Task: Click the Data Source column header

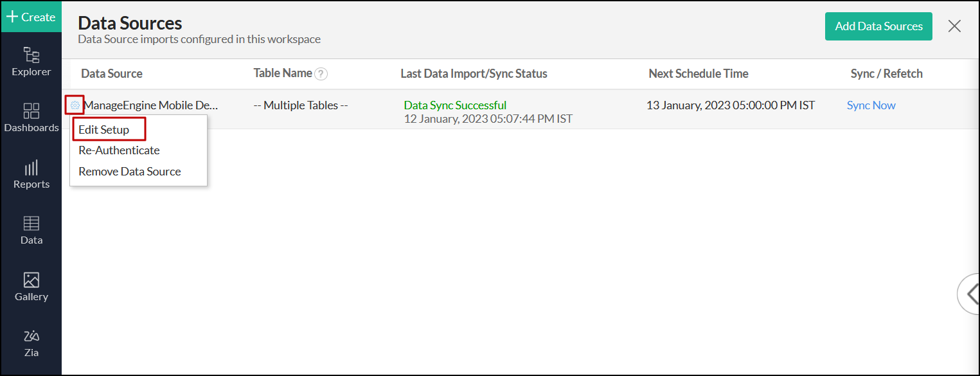Action: tap(112, 74)
